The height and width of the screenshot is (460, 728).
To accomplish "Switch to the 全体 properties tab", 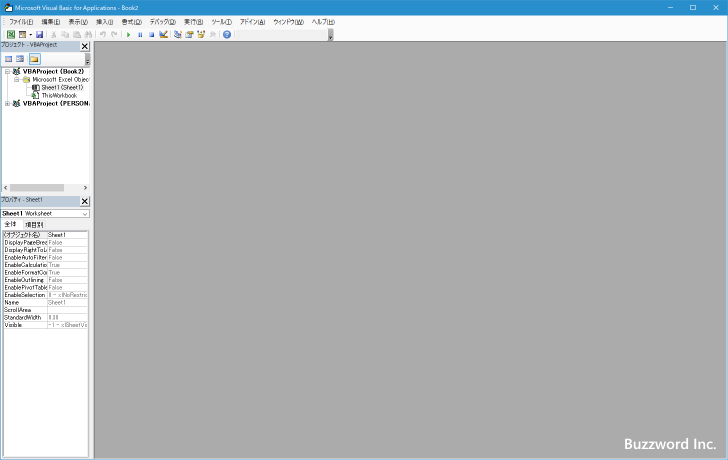I will pyautogui.click(x=10, y=224).
